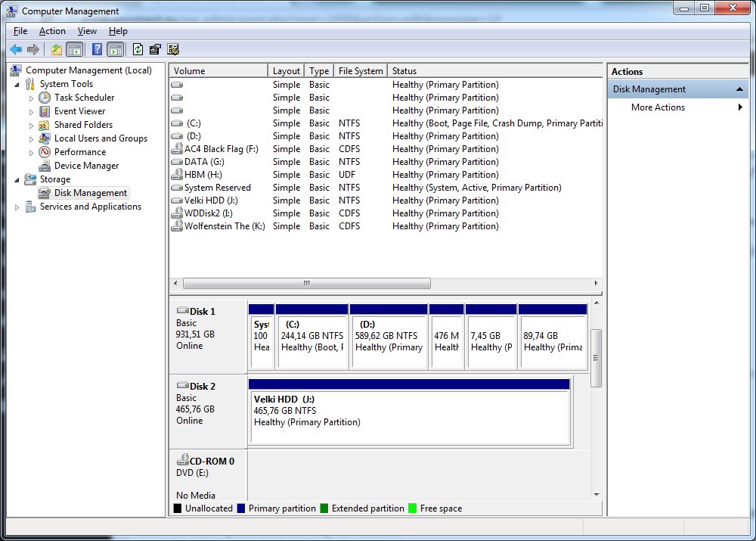This screenshot has width=756, height=541.
Task: Open Help via the blue question-mark icon
Action: (x=97, y=50)
